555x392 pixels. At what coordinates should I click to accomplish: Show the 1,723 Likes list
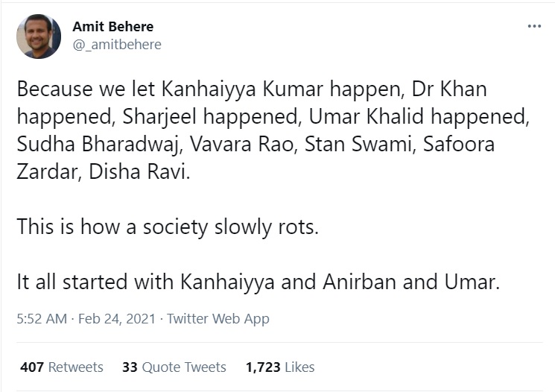[x=280, y=367]
